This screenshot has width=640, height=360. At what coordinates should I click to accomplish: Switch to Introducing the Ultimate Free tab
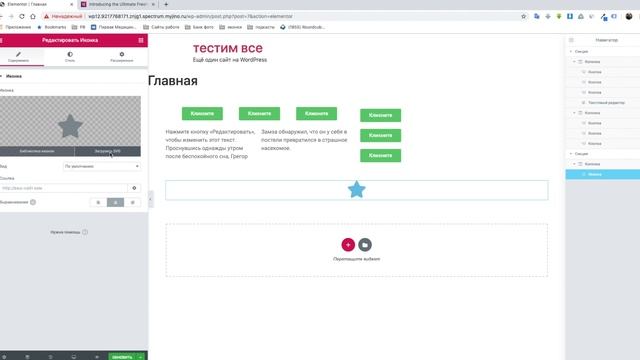click(x=118, y=4)
